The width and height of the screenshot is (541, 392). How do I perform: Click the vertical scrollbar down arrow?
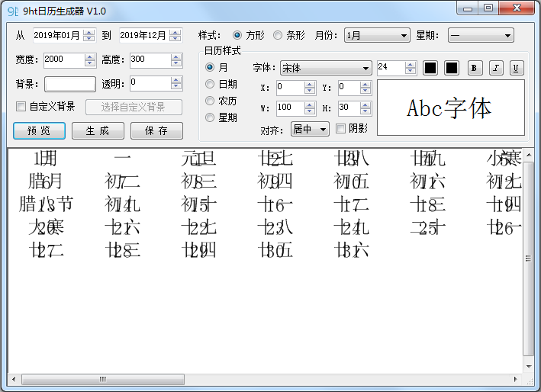tap(529, 367)
